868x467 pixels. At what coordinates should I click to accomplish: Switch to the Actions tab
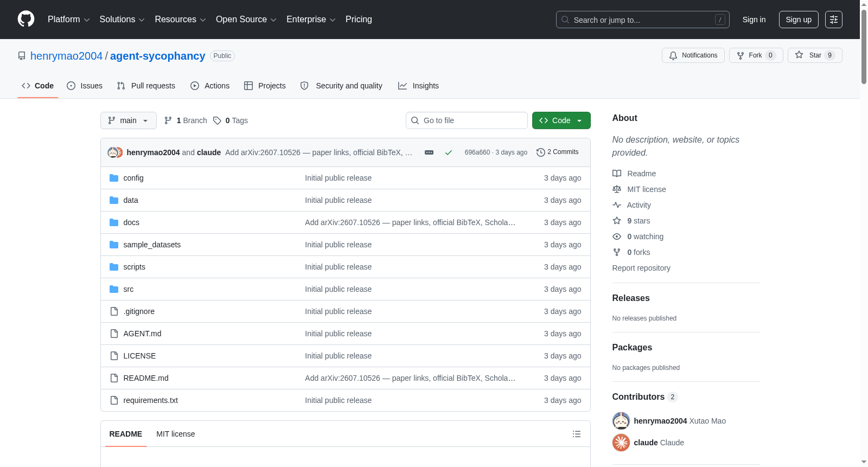tap(210, 86)
